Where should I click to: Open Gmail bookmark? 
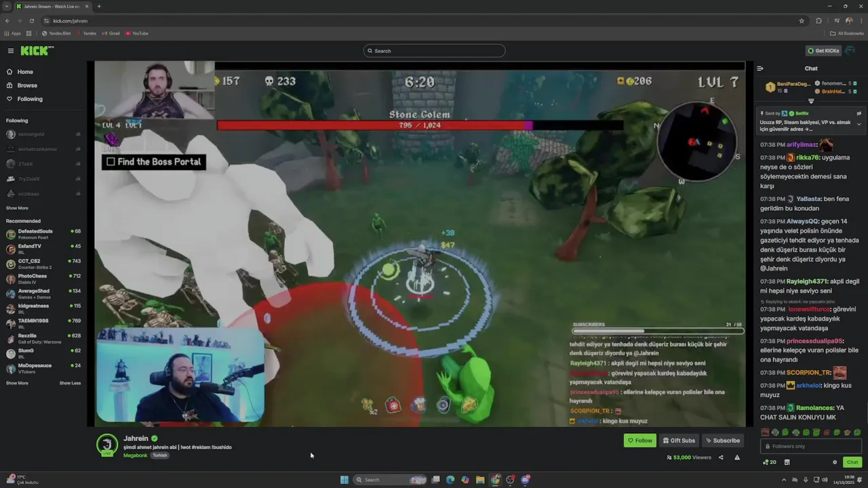point(111,33)
